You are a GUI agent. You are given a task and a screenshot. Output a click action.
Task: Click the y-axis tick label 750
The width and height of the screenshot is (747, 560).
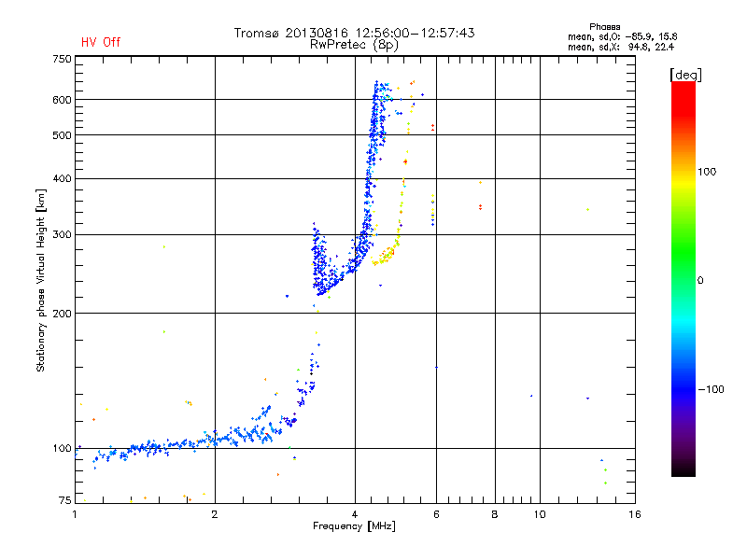pos(62,59)
